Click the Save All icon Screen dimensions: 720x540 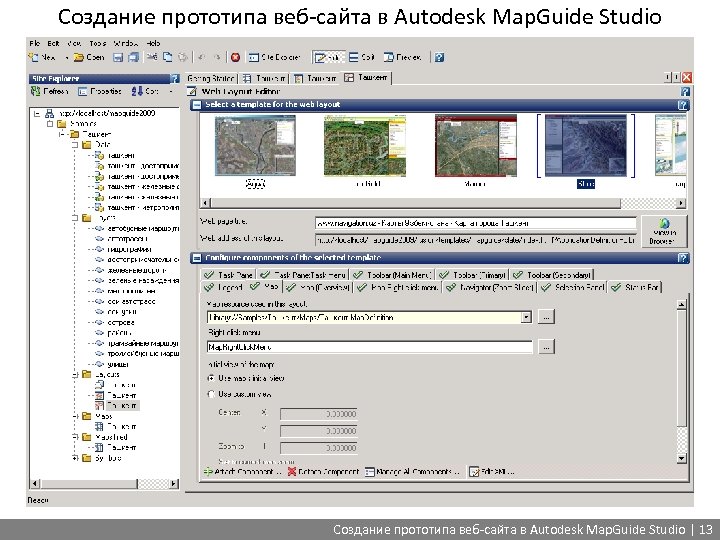[133, 57]
